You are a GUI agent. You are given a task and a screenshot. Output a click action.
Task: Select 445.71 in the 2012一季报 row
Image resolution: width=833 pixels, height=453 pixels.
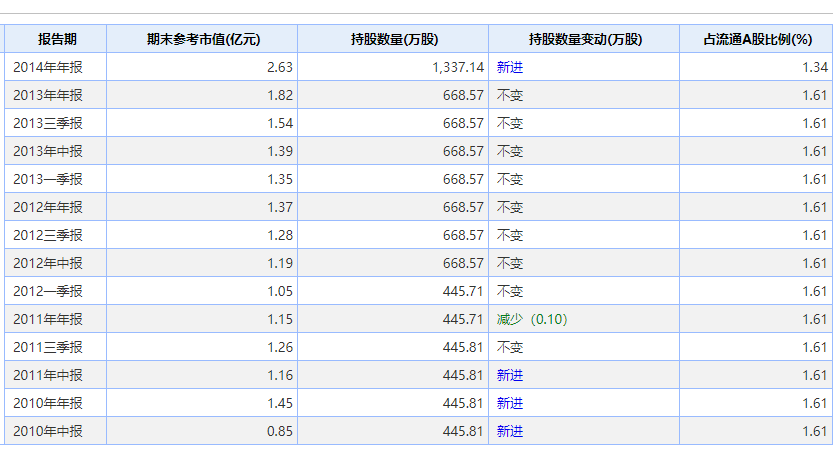point(393,291)
